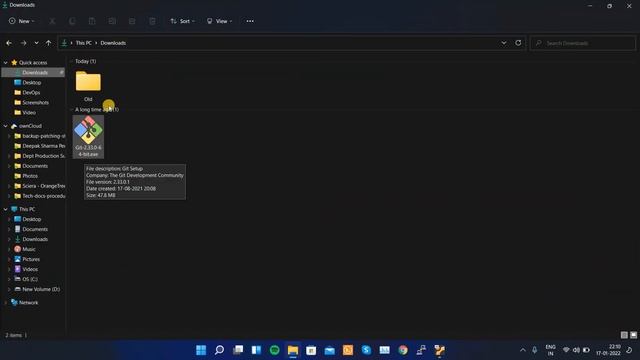Screen dimensions: 640x360
Task: Open the View dropdown
Action: click(x=219, y=21)
